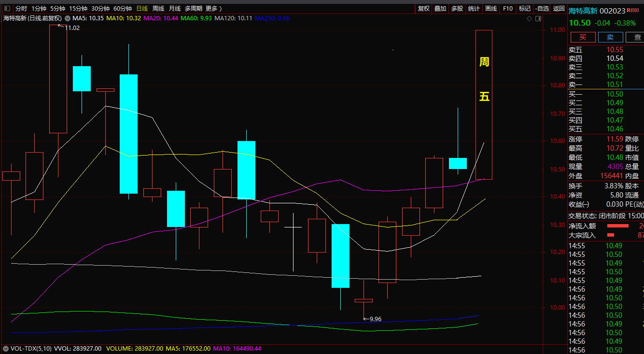The width and height of the screenshot is (644, 354).
Task: Click the chart title 海特高新(日线.前复权)
Action: point(33,18)
